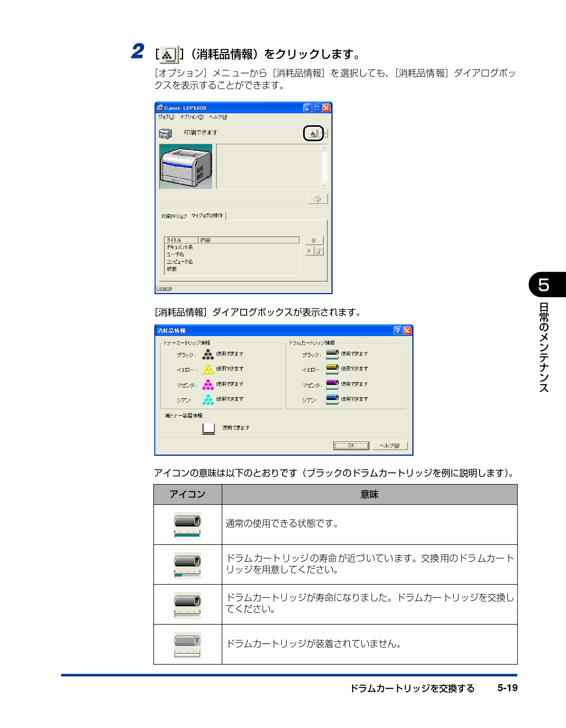Click the ヘルプ button in 消耗品情報 dialog
This screenshot has width=566, height=728.
tap(390, 446)
